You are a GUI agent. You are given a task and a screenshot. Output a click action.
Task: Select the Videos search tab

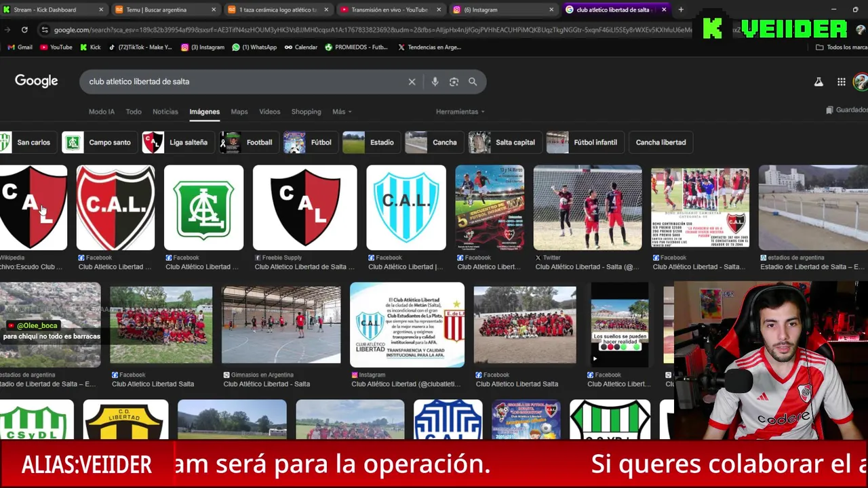click(x=269, y=112)
